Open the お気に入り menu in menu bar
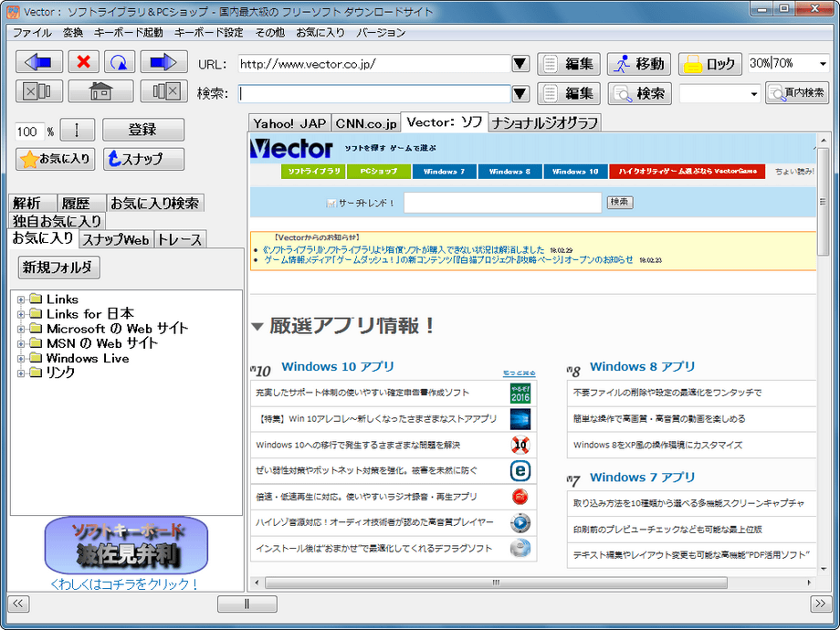This screenshot has width=840, height=630. [x=320, y=33]
